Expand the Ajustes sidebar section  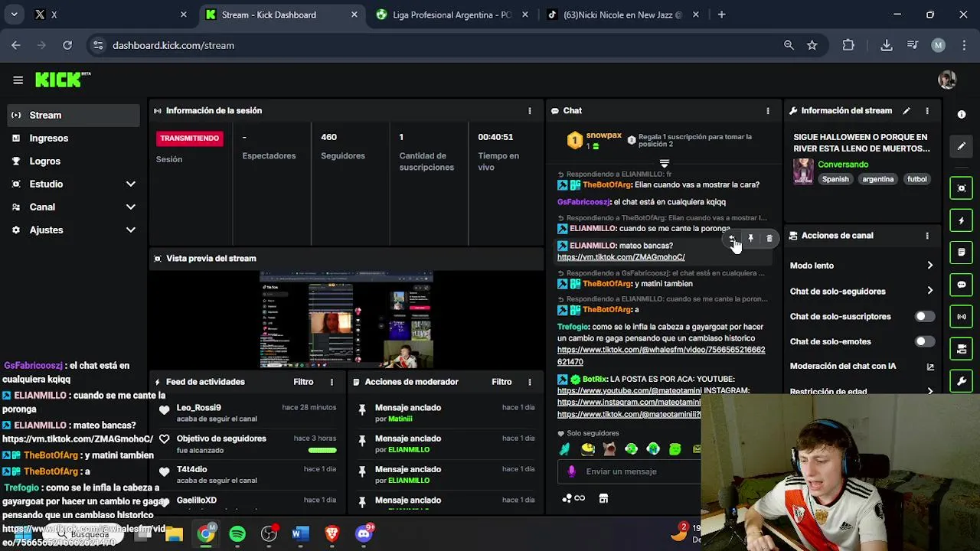point(73,230)
